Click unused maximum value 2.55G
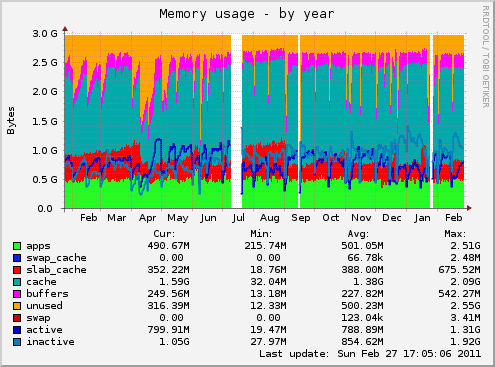 pyautogui.click(x=465, y=306)
